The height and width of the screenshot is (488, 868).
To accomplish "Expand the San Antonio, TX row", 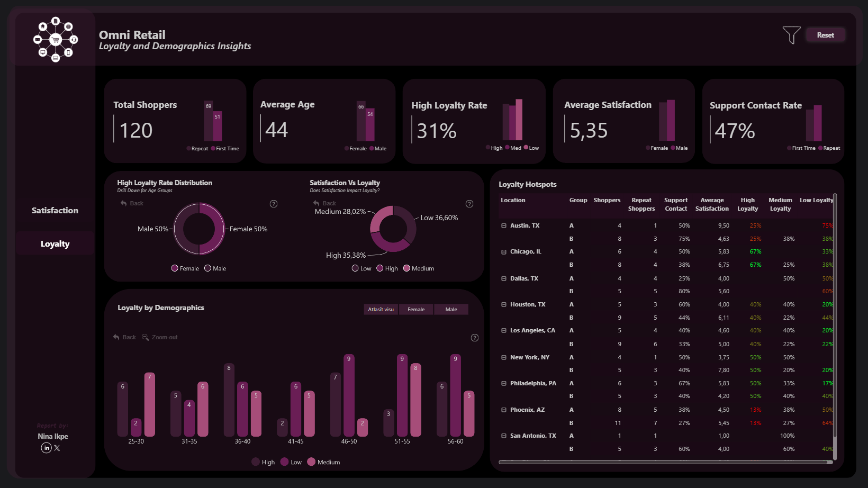I will pyautogui.click(x=504, y=436).
